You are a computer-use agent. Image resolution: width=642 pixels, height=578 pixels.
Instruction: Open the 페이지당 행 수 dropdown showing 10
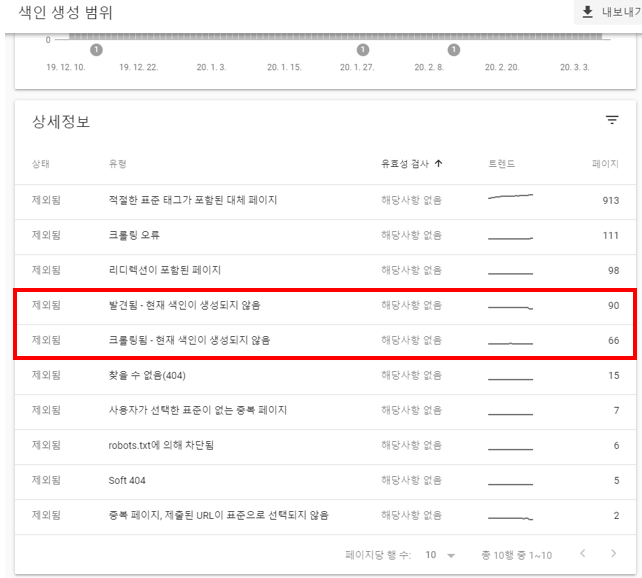pyautogui.click(x=440, y=555)
